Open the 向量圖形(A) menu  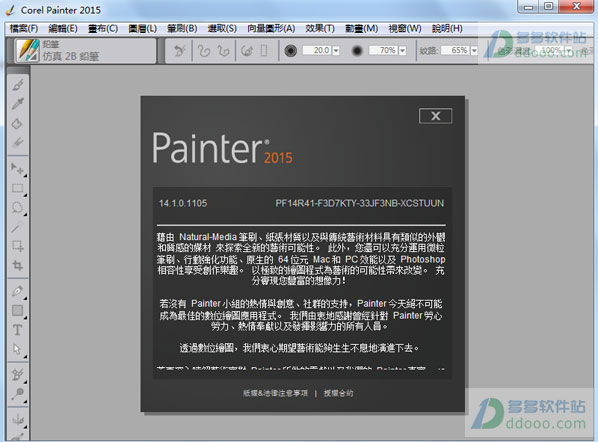(x=271, y=29)
